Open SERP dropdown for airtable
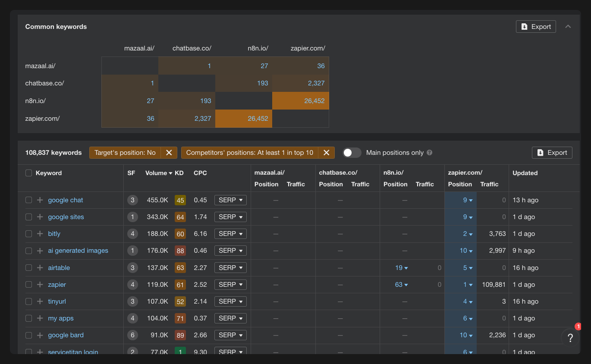The height and width of the screenshot is (364, 591). pos(230,268)
